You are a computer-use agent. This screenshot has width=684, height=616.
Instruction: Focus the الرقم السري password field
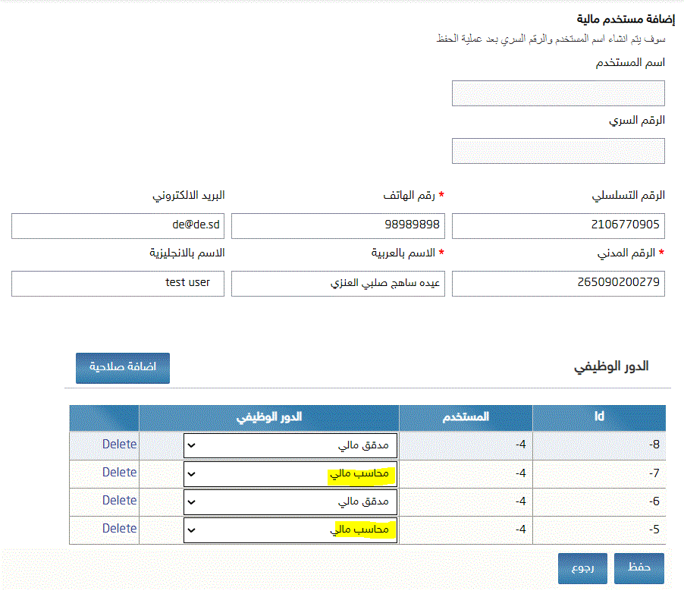point(558,151)
